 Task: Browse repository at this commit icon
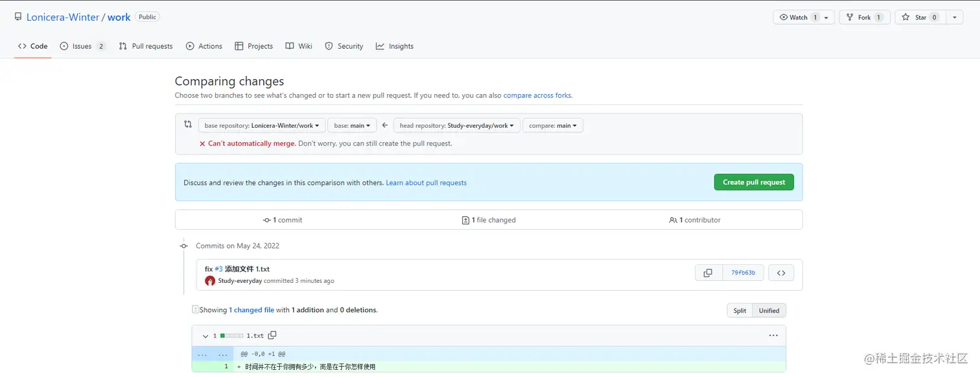pos(781,273)
